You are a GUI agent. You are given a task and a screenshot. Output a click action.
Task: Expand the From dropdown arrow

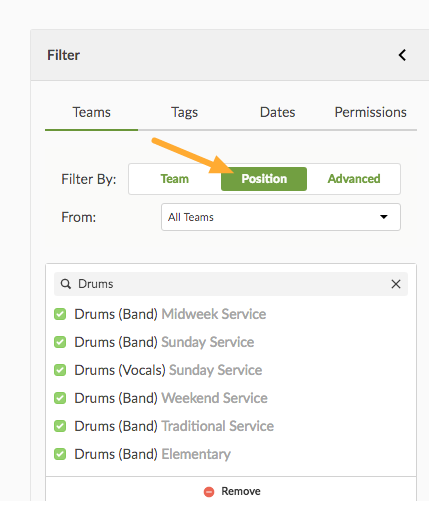[x=384, y=217]
